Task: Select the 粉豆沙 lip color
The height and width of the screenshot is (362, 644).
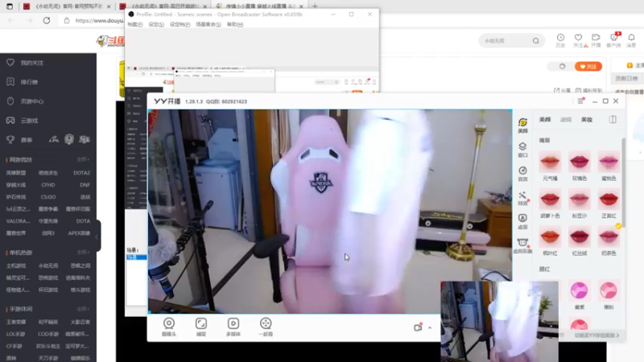Action: [x=579, y=199]
